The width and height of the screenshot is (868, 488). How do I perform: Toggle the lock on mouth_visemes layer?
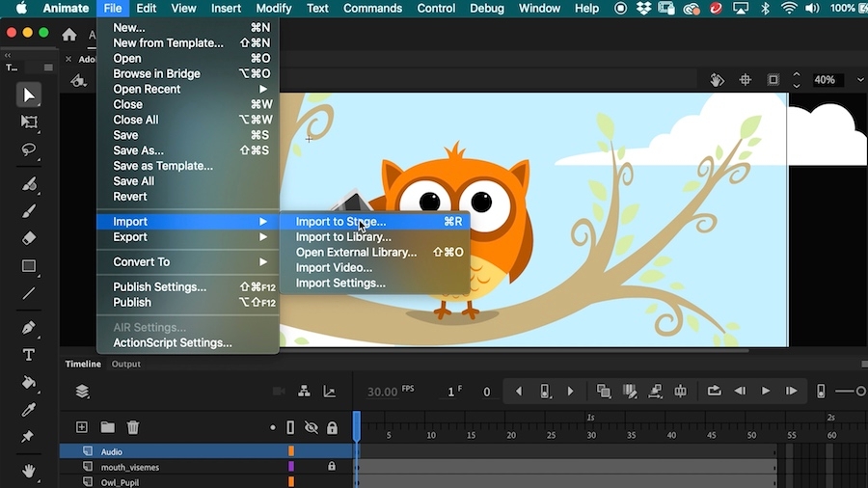332,467
